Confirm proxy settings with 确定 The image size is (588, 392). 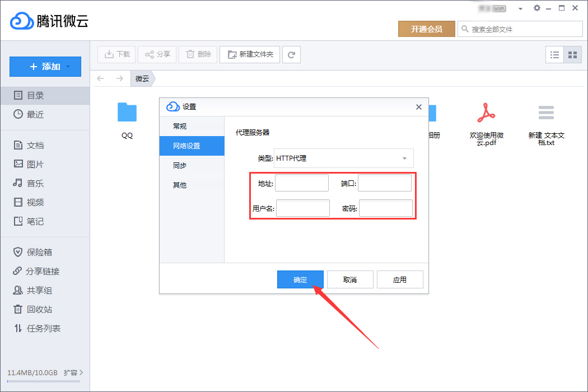click(x=300, y=279)
